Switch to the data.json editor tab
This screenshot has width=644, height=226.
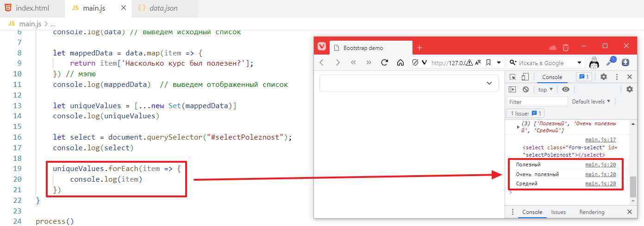[x=163, y=8]
